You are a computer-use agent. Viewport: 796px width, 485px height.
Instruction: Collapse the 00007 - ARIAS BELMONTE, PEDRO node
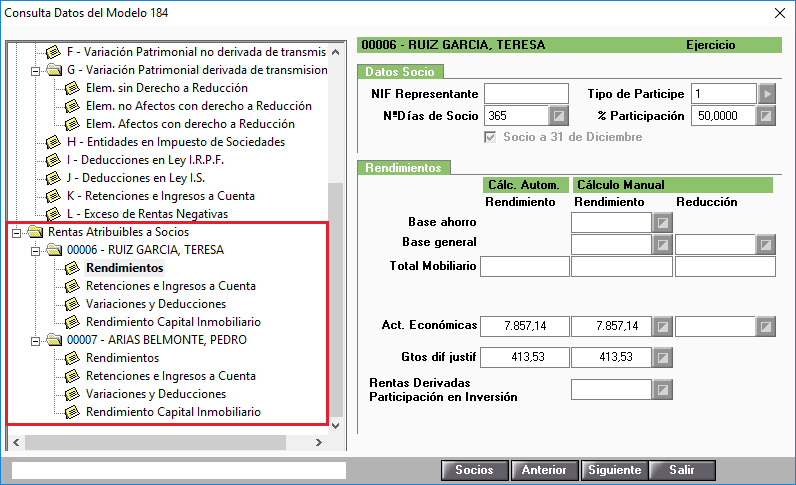tap(35, 341)
